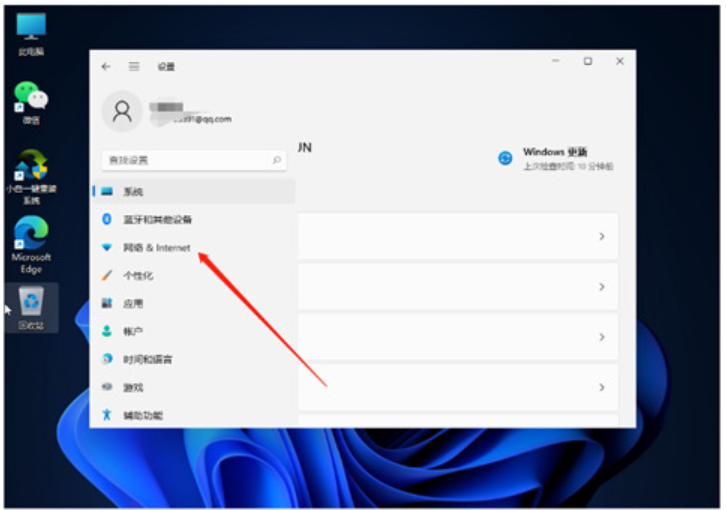Click the Bluetooth icon in sidebar
The width and height of the screenshot is (726, 510).
[107, 219]
